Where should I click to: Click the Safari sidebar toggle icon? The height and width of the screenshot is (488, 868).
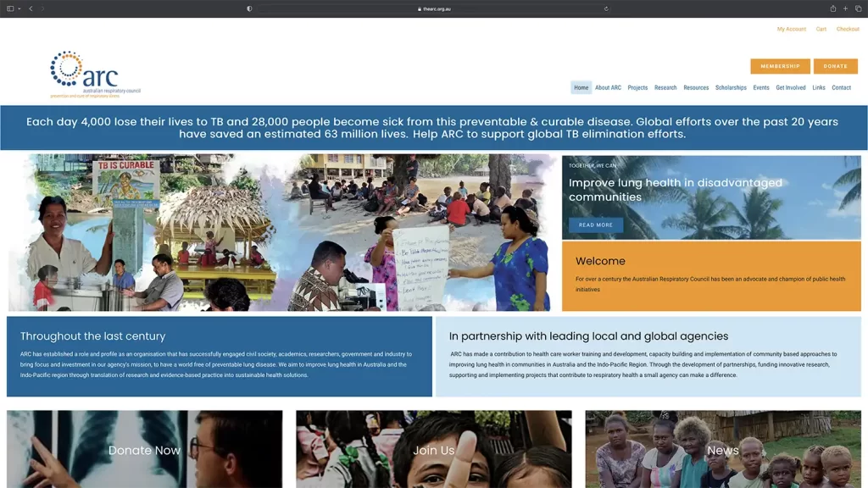(x=10, y=8)
